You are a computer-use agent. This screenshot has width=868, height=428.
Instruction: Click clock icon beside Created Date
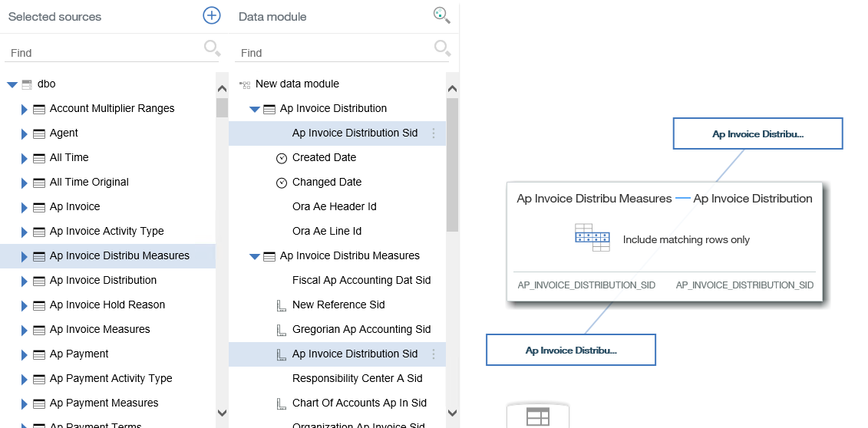pyautogui.click(x=281, y=158)
